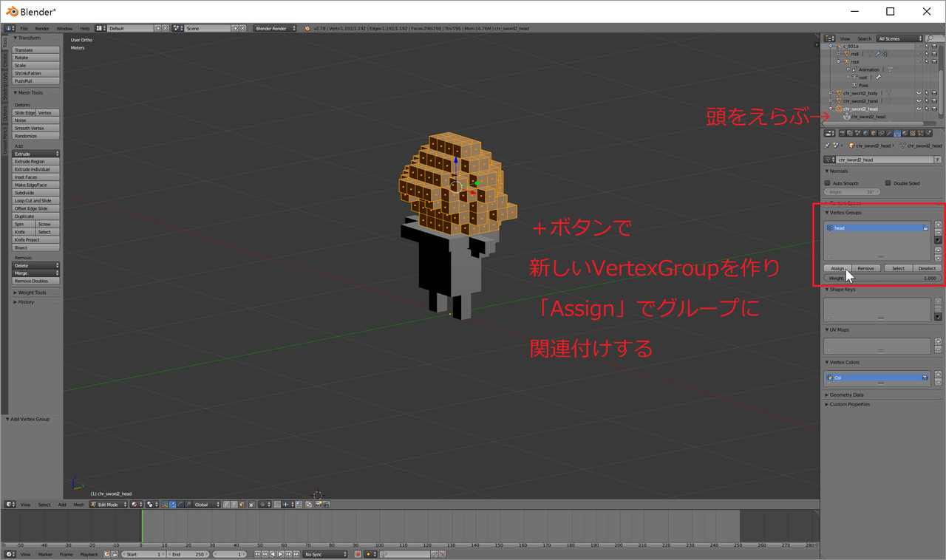The width and height of the screenshot is (946, 560).
Task: Open the Merge dropdown under Remove
Action: (x=36, y=273)
